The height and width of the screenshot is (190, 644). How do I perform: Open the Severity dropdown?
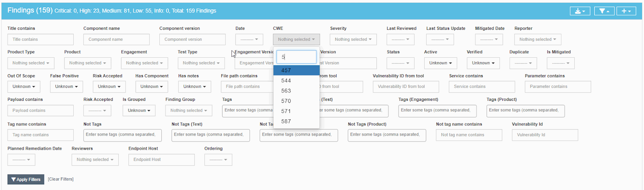[x=353, y=40]
